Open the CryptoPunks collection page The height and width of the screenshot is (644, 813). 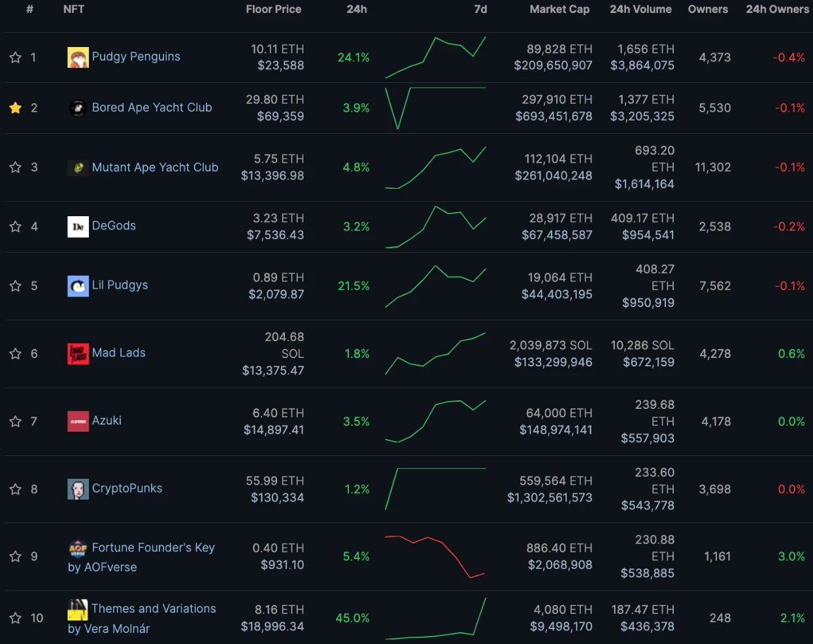click(127, 488)
